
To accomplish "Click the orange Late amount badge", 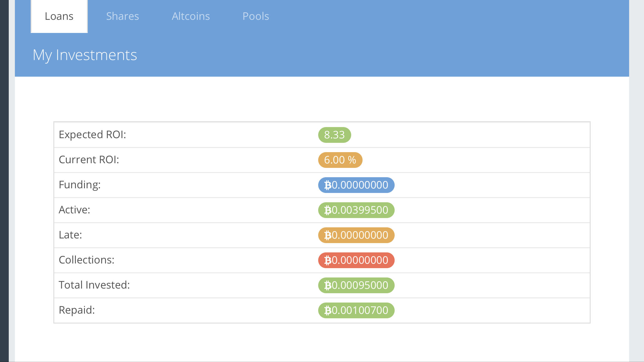I will (x=356, y=235).
